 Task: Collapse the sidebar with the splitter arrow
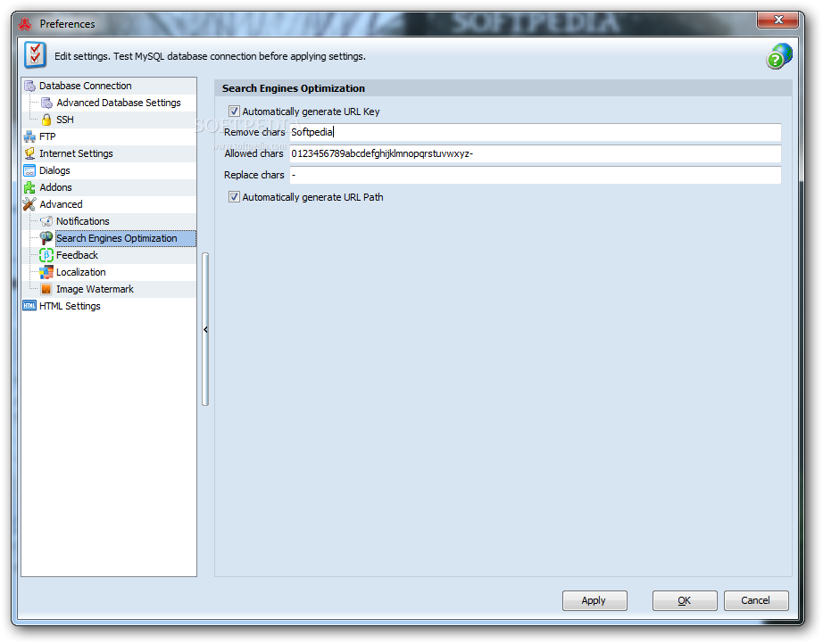point(205,329)
